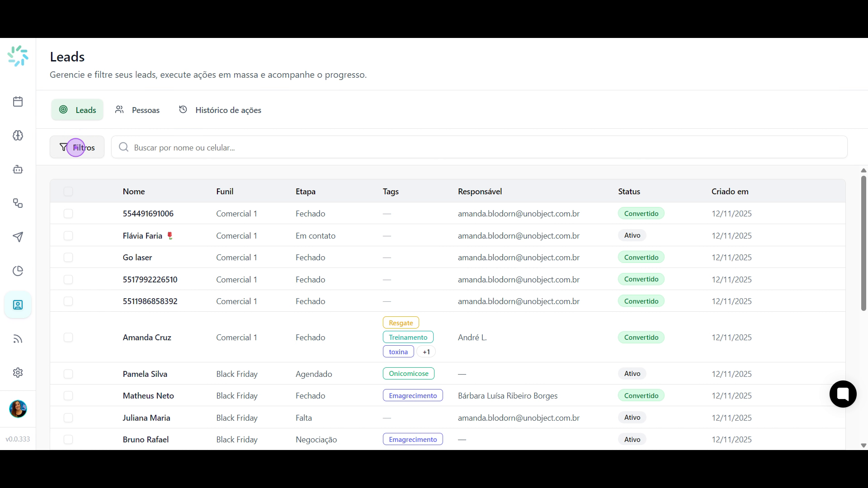This screenshot has width=868, height=488.
Task: Open the chat bubble support widget
Action: click(x=843, y=394)
